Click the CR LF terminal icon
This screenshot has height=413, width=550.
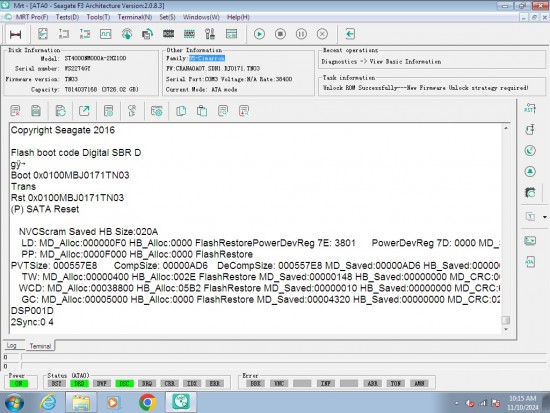pyautogui.click(x=132, y=111)
